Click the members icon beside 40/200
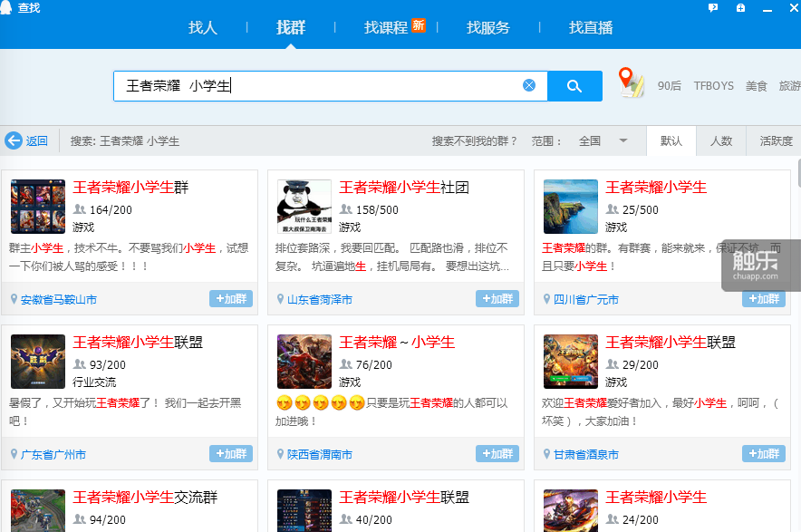The height and width of the screenshot is (532, 801). pos(346,518)
